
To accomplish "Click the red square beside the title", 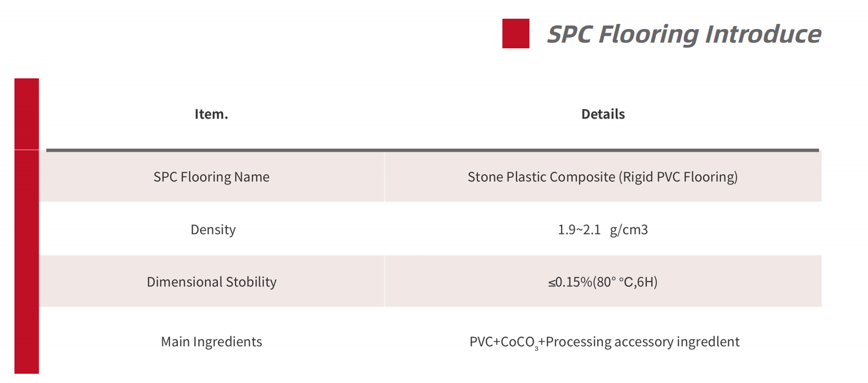I will point(515,34).
